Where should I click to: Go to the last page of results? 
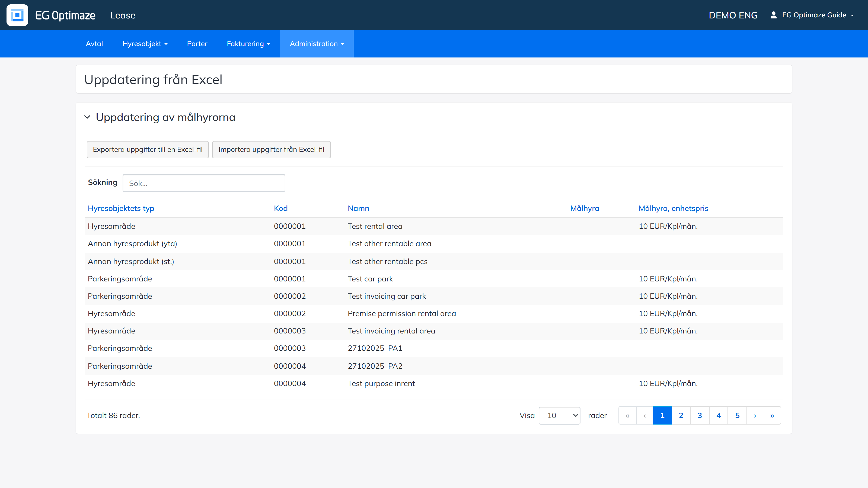point(772,415)
